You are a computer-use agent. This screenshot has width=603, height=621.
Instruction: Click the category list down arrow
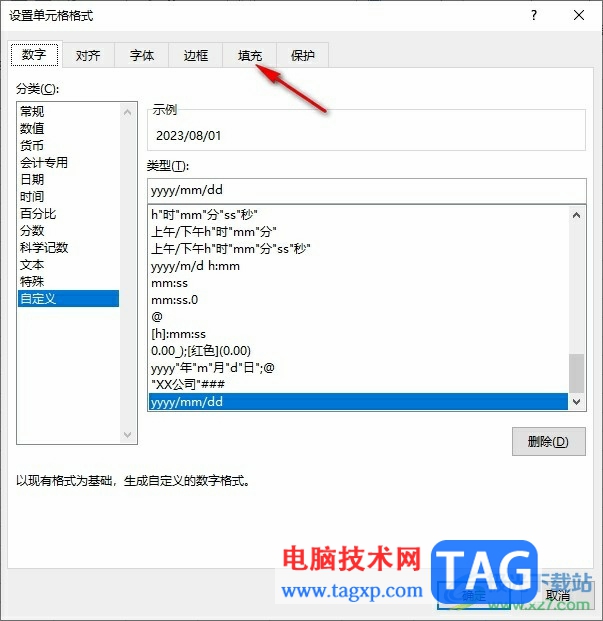point(127,434)
